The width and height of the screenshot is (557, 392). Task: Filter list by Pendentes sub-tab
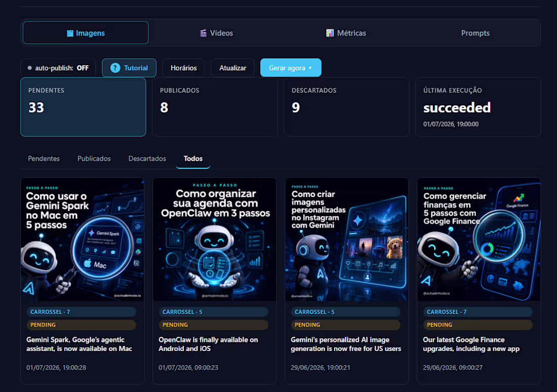coord(44,159)
